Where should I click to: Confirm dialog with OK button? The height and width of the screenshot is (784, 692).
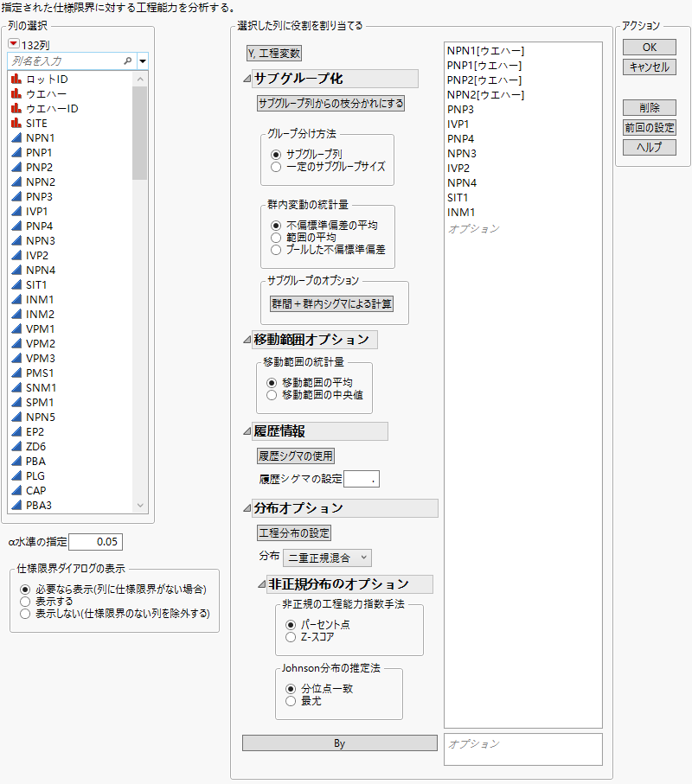(x=650, y=47)
